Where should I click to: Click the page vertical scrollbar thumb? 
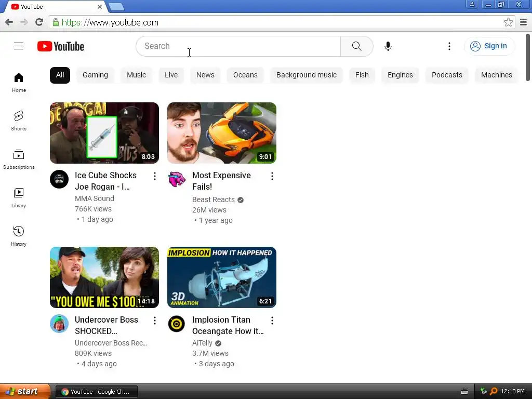pyautogui.click(x=528, y=57)
